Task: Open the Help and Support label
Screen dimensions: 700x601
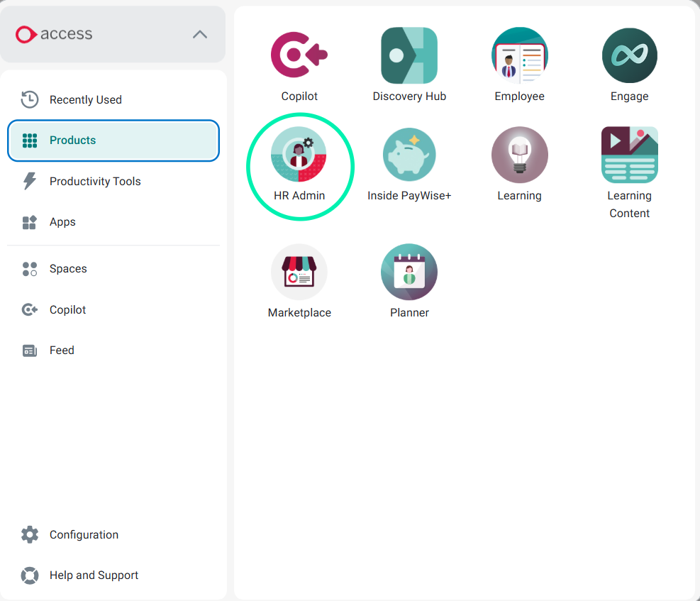Action: [94, 575]
